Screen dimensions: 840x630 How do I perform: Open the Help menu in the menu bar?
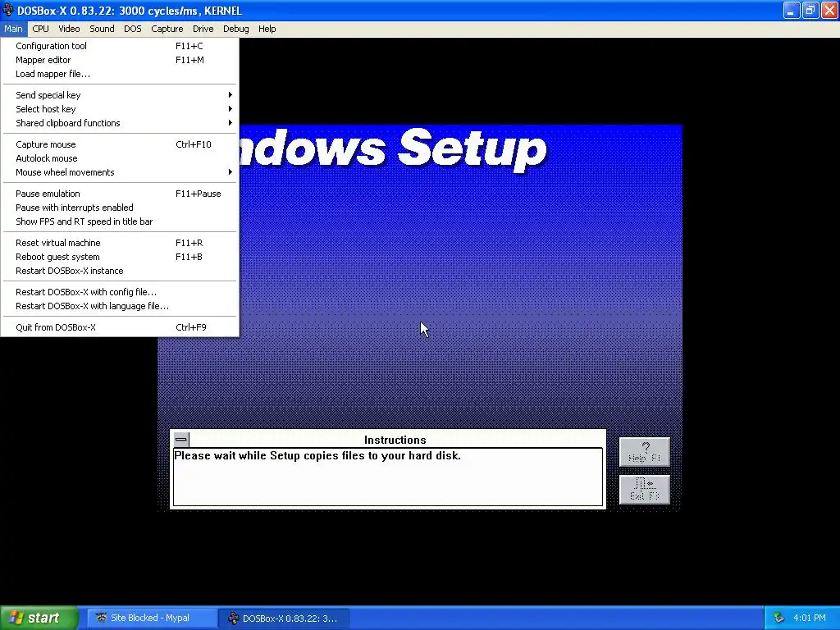267,29
